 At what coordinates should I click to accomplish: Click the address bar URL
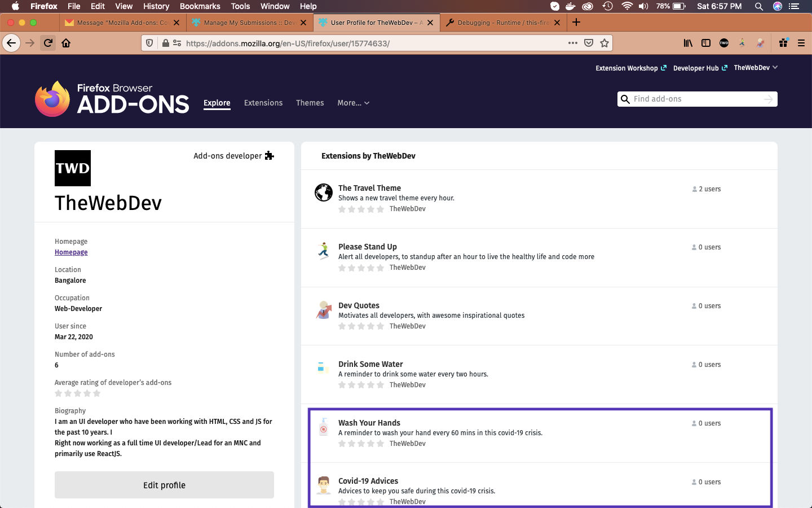pos(288,43)
